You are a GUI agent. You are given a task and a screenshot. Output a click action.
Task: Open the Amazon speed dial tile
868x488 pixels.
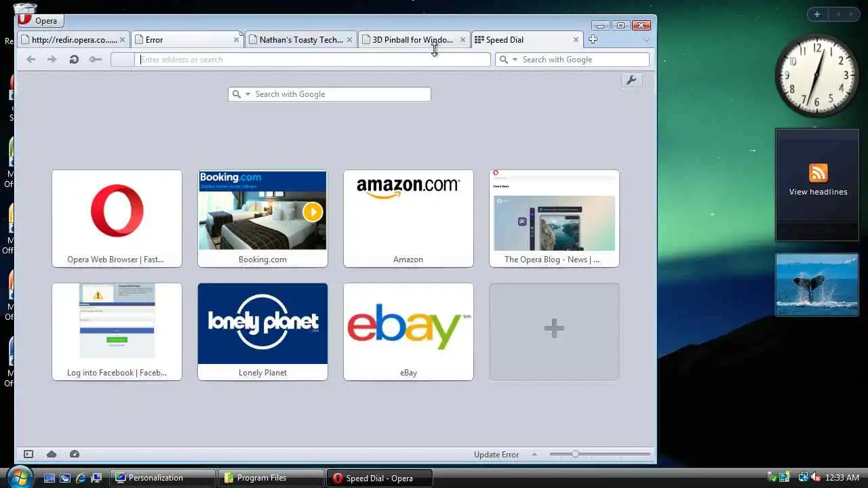pos(408,218)
